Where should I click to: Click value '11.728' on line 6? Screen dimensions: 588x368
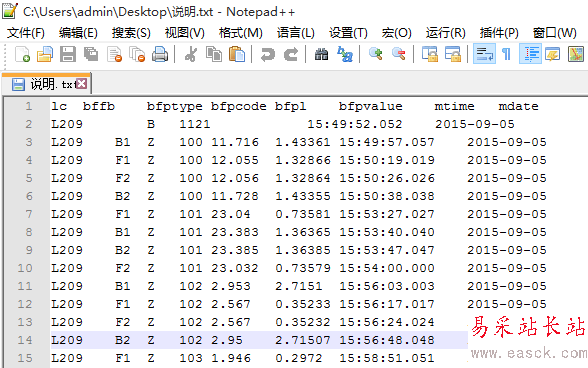click(x=235, y=196)
